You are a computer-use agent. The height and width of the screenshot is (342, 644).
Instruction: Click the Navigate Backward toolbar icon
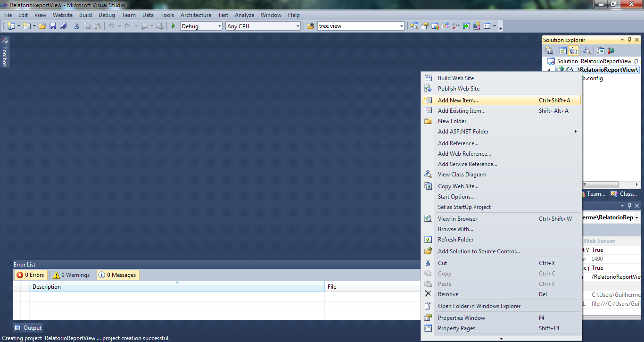(144, 26)
